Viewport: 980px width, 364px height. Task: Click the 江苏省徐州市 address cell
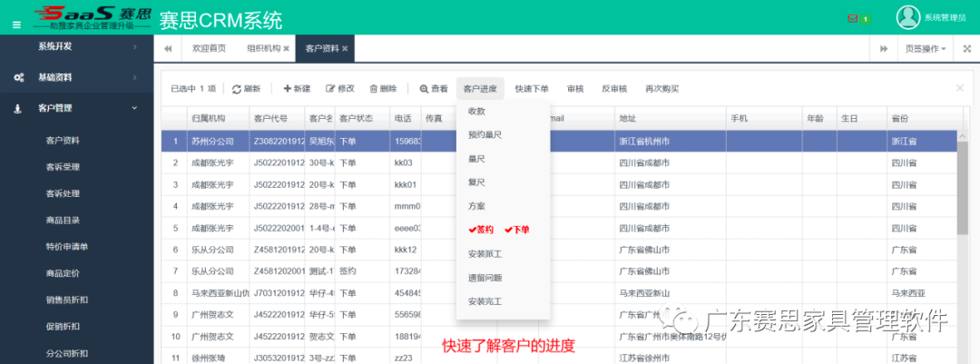pyautogui.click(x=670, y=359)
